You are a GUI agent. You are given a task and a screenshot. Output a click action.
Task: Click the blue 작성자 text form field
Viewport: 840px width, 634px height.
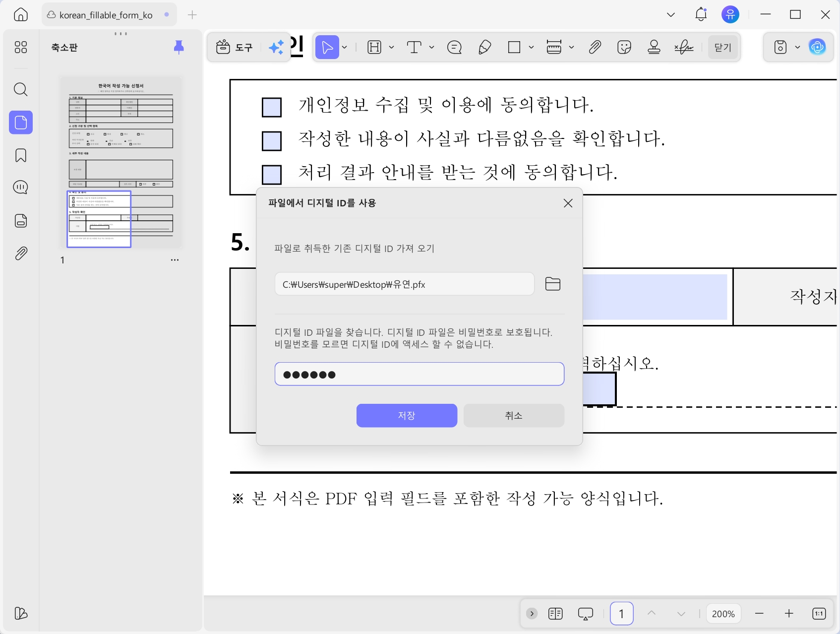pyautogui.click(x=655, y=297)
